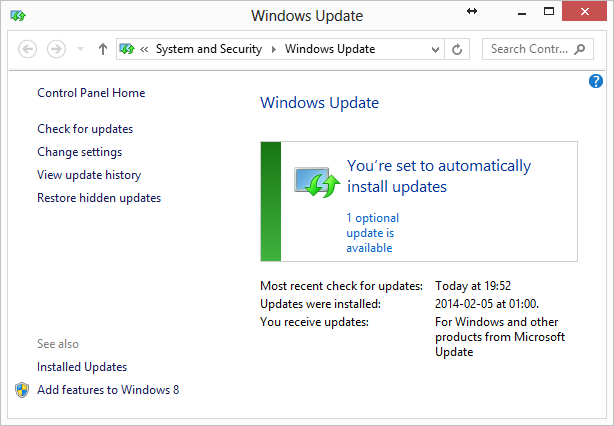Click the Back arrow navigation button
The height and width of the screenshot is (426, 614).
[28, 49]
